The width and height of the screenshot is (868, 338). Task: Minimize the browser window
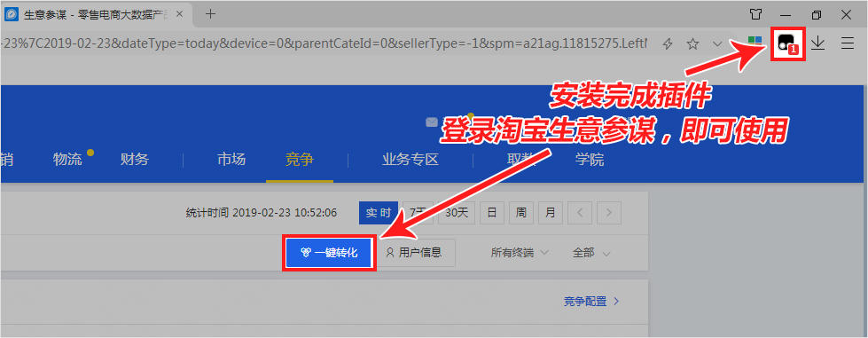coord(786,15)
